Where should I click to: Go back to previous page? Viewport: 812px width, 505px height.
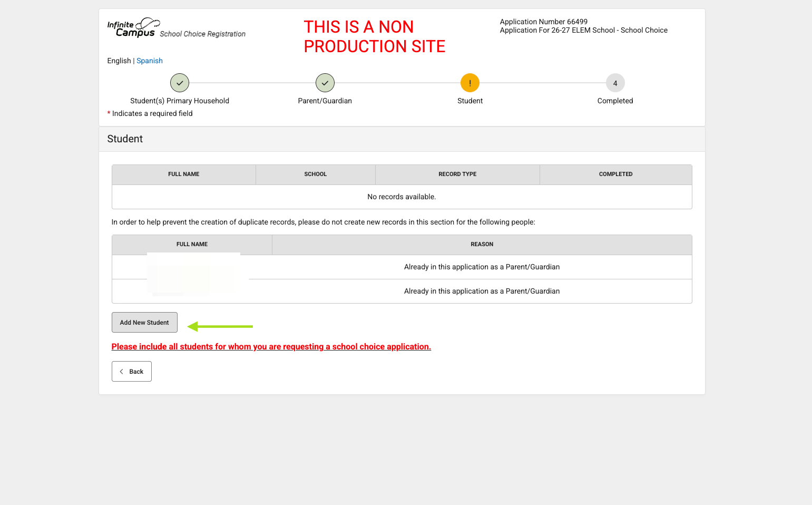coord(132,372)
